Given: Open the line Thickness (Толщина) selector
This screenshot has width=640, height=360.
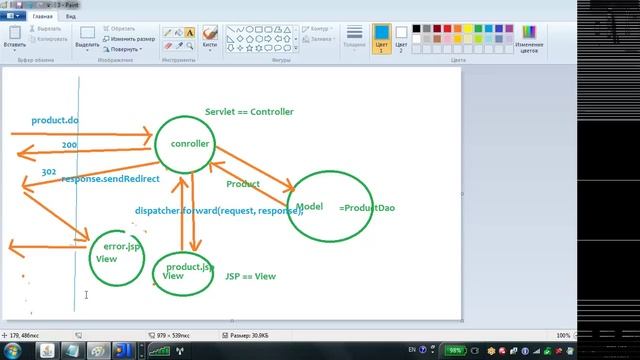Looking at the screenshot, I should [354, 37].
